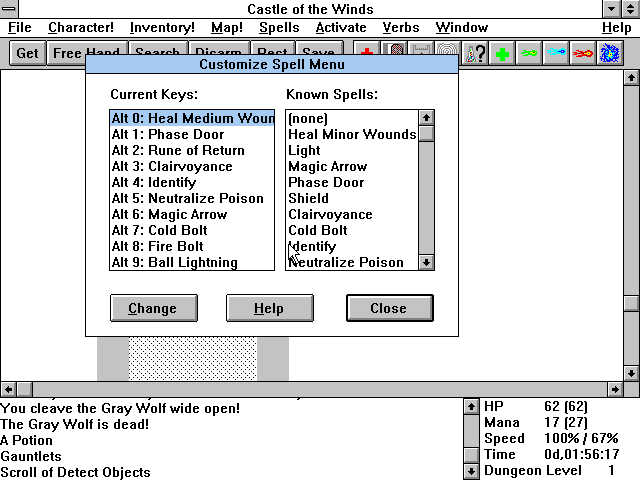Click map horizontal scrollbar left arrow
640x480 pixels.
coord(9,389)
